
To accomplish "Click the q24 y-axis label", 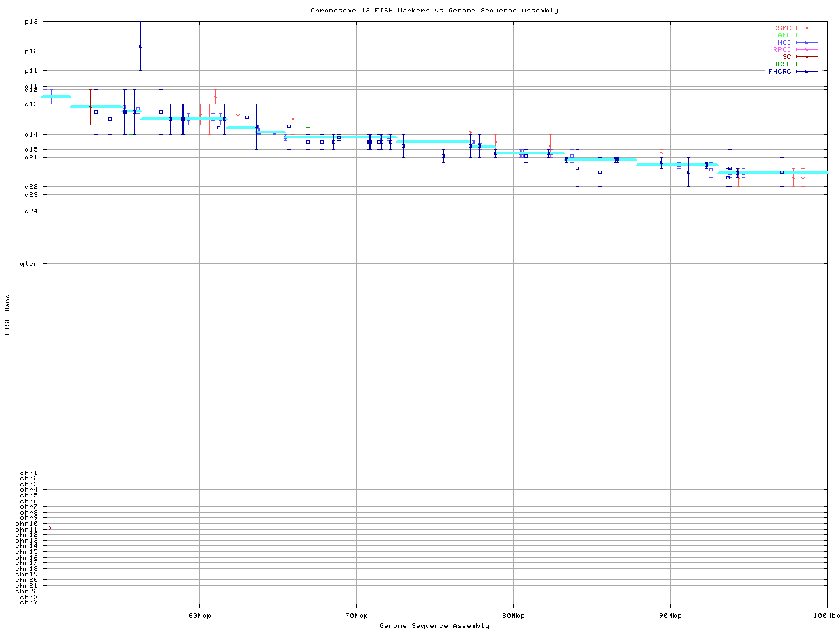I will pos(31,211).
